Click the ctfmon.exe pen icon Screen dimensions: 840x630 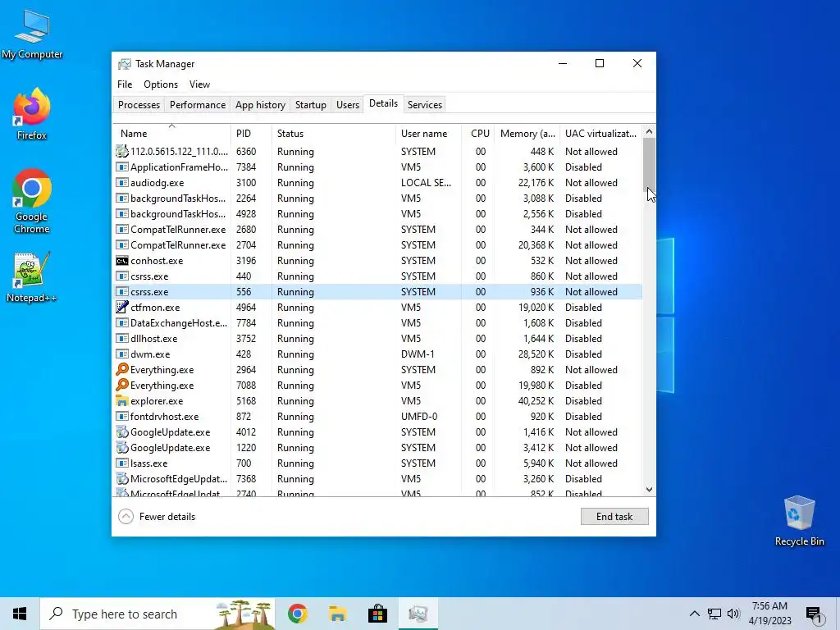[x=122, y=308]
